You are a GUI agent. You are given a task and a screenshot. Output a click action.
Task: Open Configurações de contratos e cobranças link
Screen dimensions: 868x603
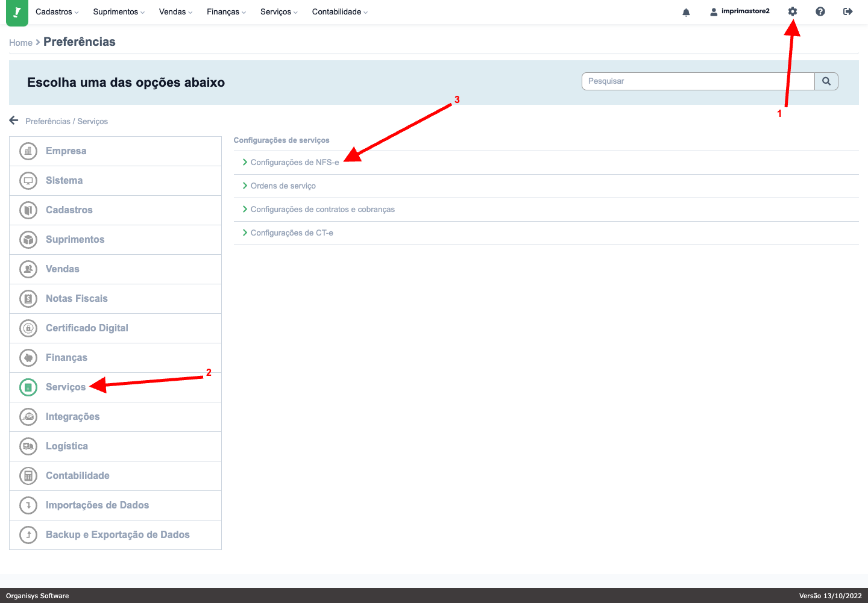(x=322, y=209)
